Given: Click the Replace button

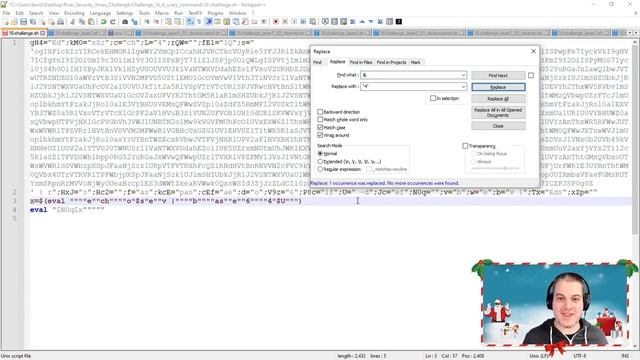Looking at the screenshot, I should 498,87.
